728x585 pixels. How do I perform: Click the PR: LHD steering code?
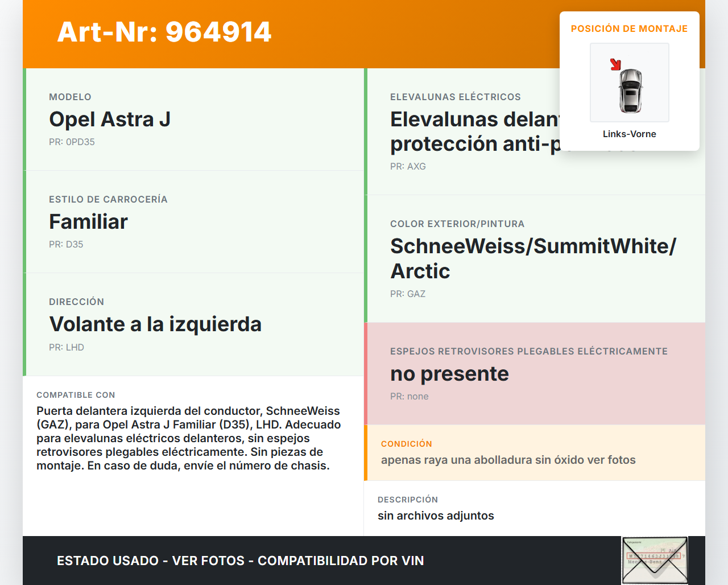(x=67, y=347)
